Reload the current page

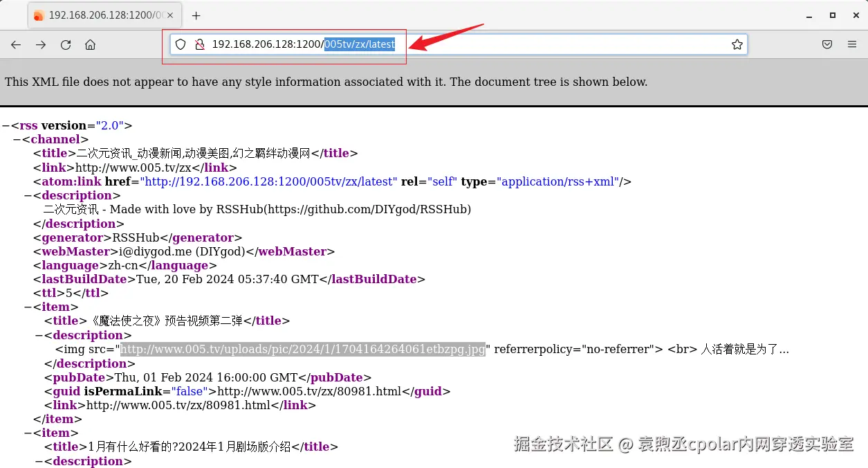[x=66, y=44]
